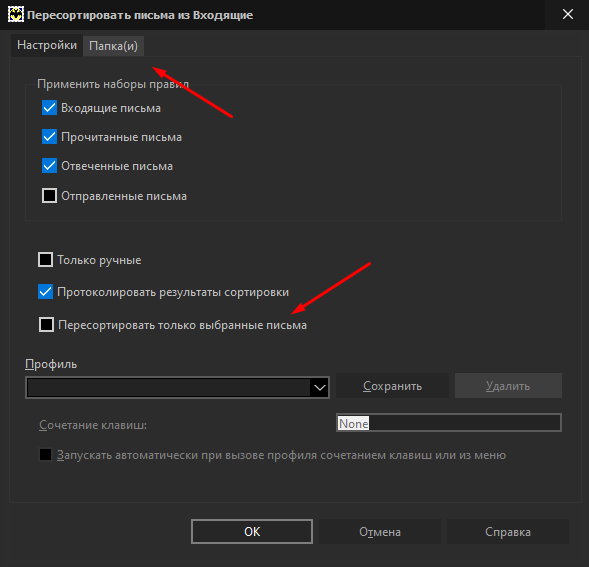Image resolution: width=589 pixels, height=567 pixels.
Task: Confirm with the OK button
Action: pos(252,532)
